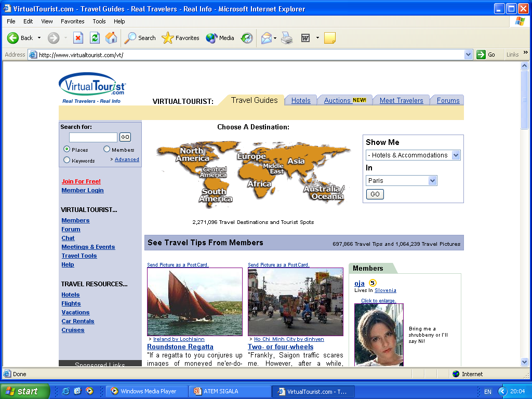
Task: Open the Help menu
Action: pos(119,21)
